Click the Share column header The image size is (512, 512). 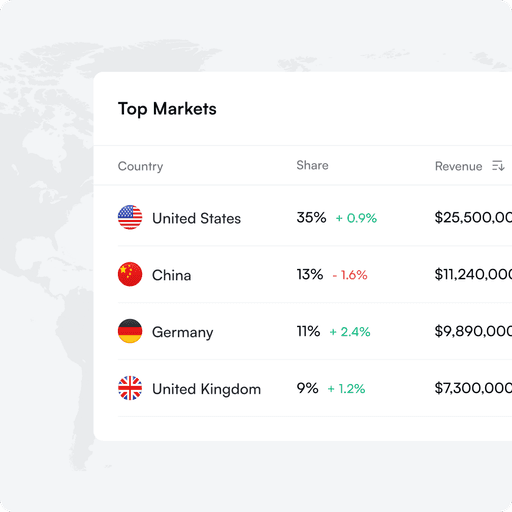(312, 165)
